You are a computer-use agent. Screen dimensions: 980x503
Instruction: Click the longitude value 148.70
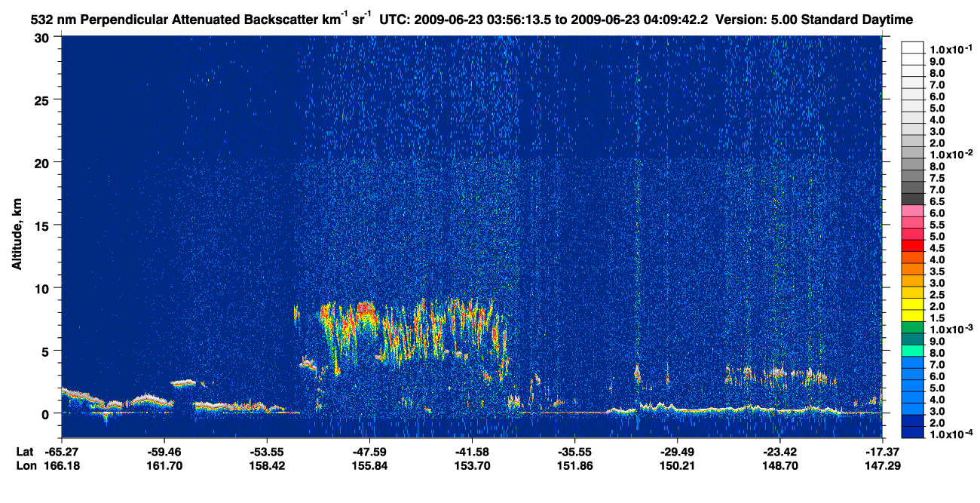779,465
